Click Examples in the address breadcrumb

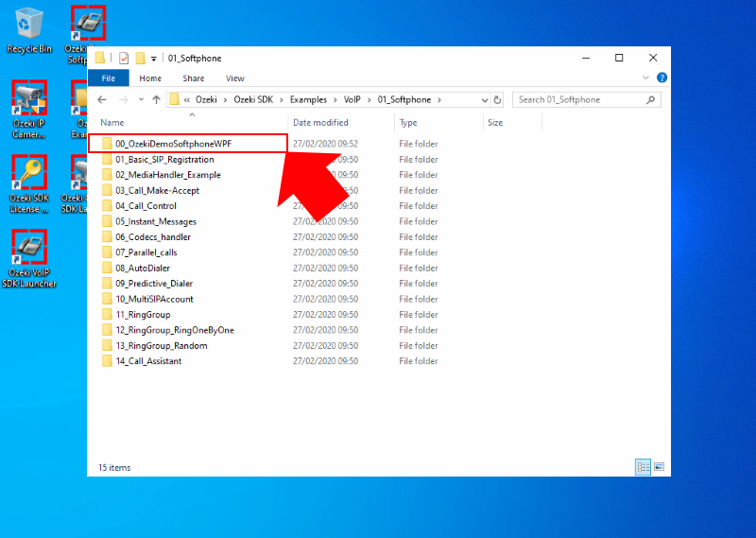click(x=308, y=100)
